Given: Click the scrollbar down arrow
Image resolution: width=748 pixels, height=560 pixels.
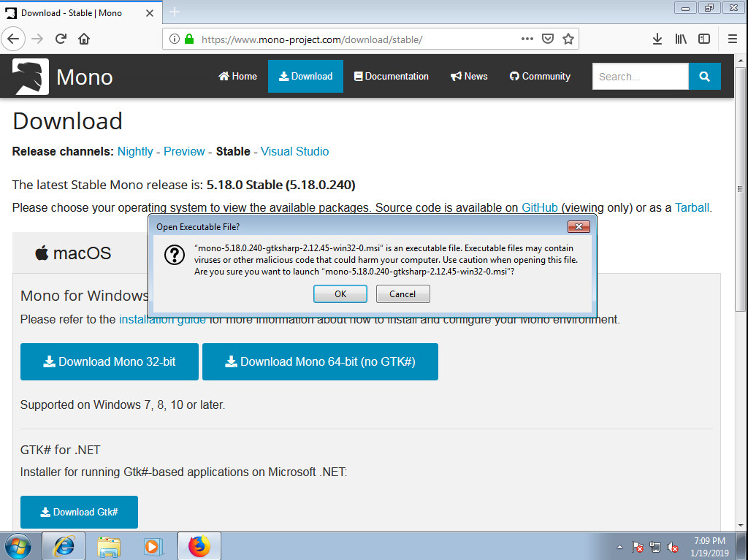Looking at the screenshot, I should pyautogui.click(x=741, y=526).
